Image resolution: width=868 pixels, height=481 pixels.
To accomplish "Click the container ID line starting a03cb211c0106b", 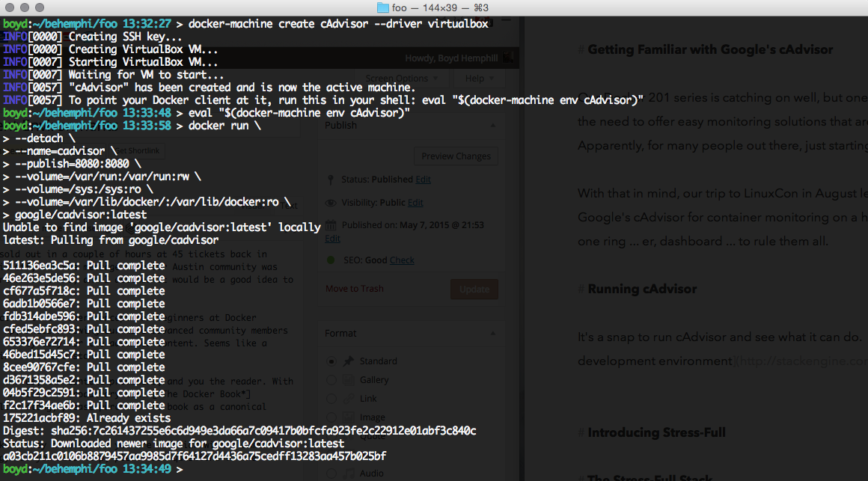I will [195, 456].
